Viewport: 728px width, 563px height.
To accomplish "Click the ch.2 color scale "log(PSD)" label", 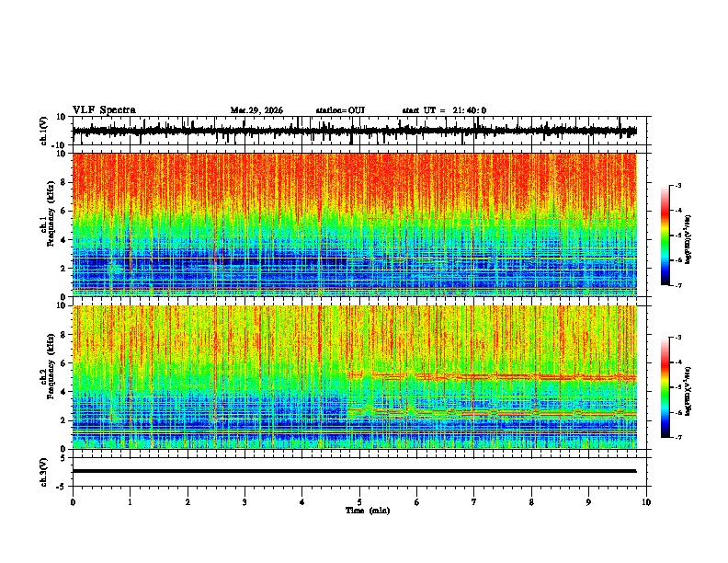I will tap(688, 392).
